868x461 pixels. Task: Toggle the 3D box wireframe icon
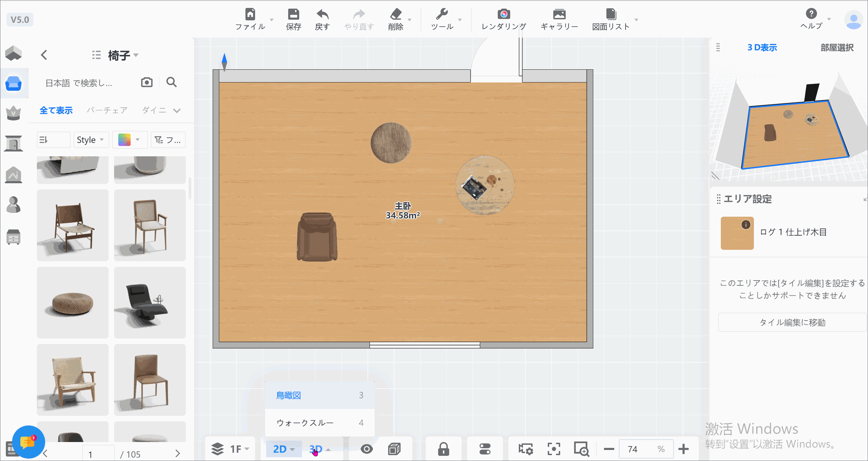[x=394, y=449]
